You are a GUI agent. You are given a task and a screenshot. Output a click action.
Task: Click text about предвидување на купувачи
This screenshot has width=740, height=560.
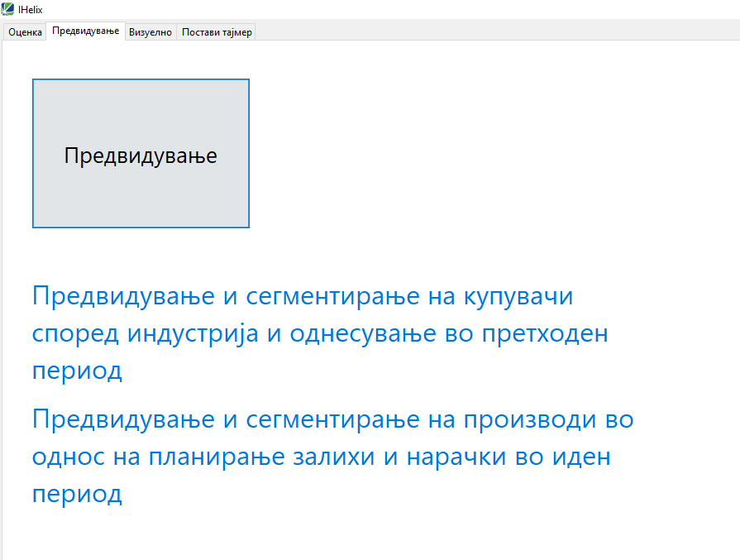coord(320,333)
